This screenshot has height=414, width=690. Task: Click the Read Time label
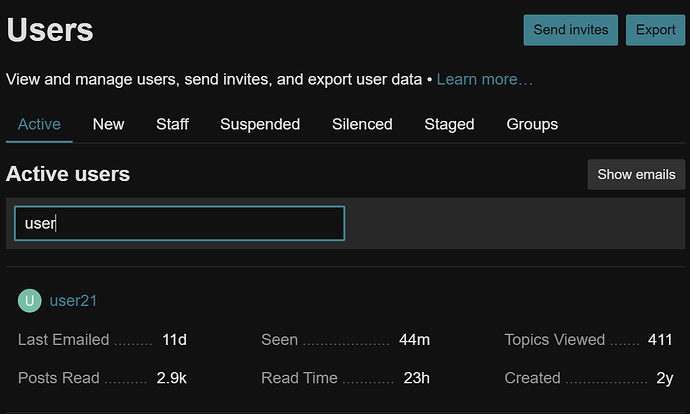[299, 378]
